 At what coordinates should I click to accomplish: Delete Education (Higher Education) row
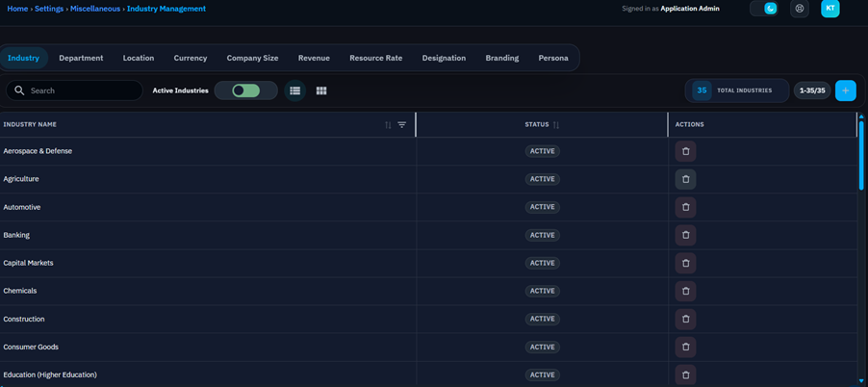[x=685, y=374]
